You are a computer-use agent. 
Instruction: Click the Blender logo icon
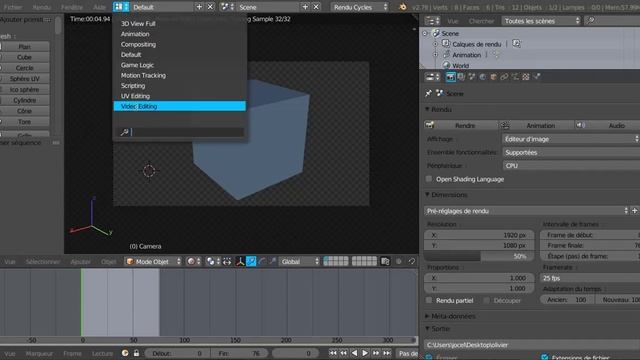coord(402,7)
